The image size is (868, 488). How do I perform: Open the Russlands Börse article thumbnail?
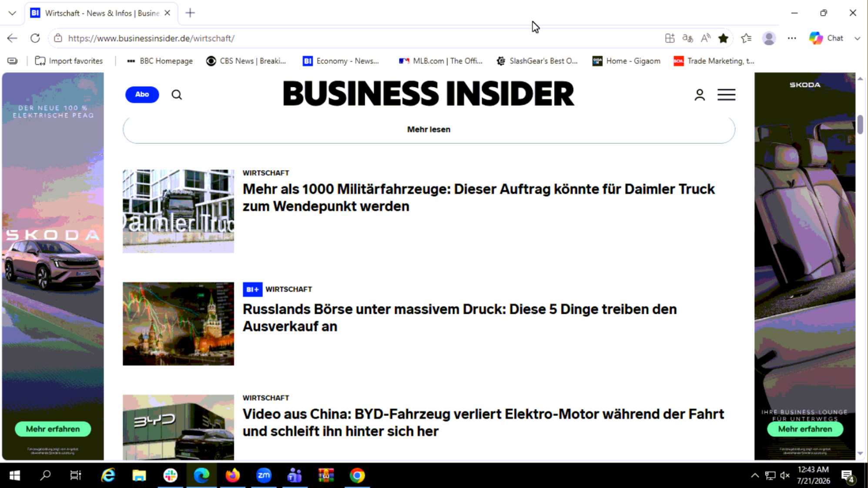pyautogui.click(x=178, y=324)
